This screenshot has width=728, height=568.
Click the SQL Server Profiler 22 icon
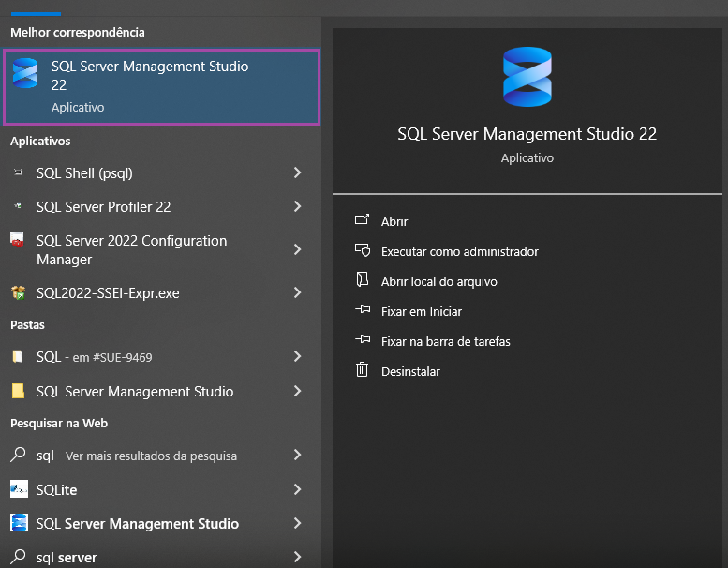tap(18, 206)
